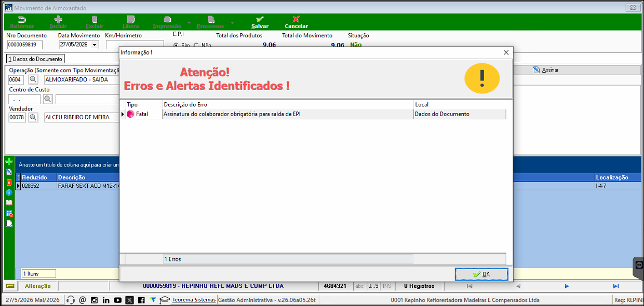Click the document page sidebar icon

click(9, 224)
